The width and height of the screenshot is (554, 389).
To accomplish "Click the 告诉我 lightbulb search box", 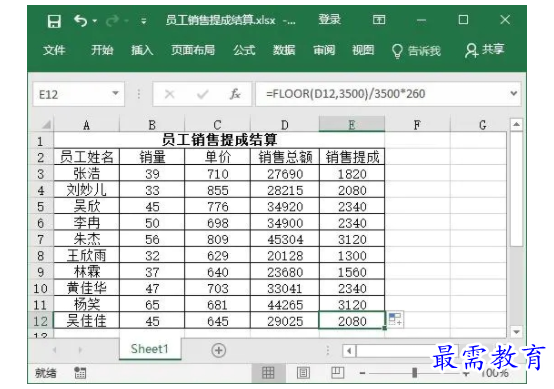I will click(x=416, y=51).
